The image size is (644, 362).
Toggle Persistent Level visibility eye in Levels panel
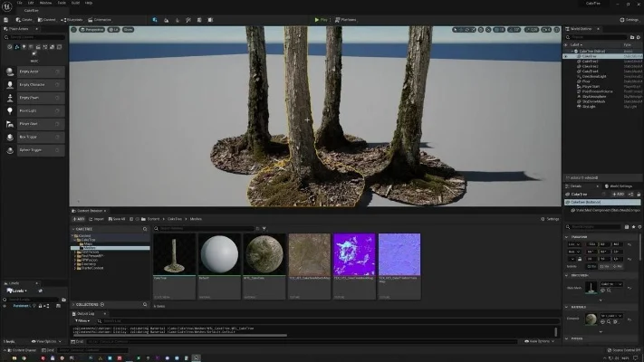pyautogui.click(x=5, y=306)
